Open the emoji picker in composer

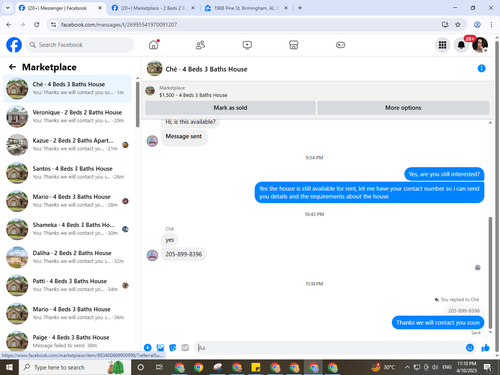[x=470, y=348]
